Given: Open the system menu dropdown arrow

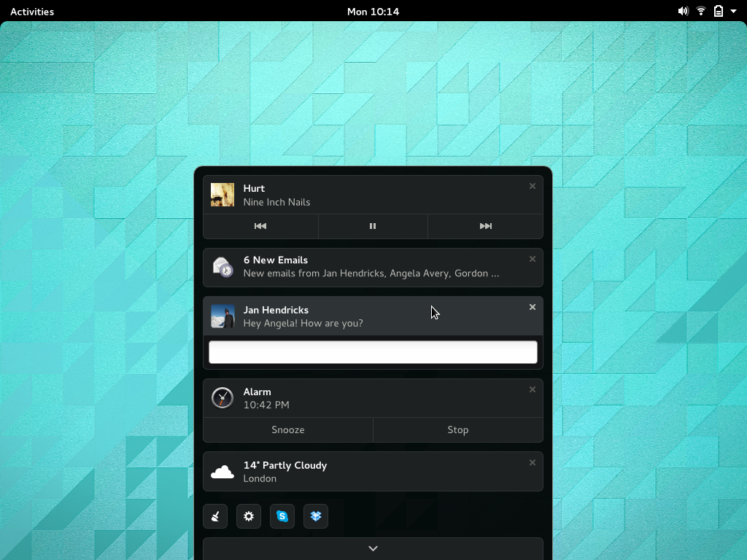Looking at the screenshot, I should click(734, 11).
